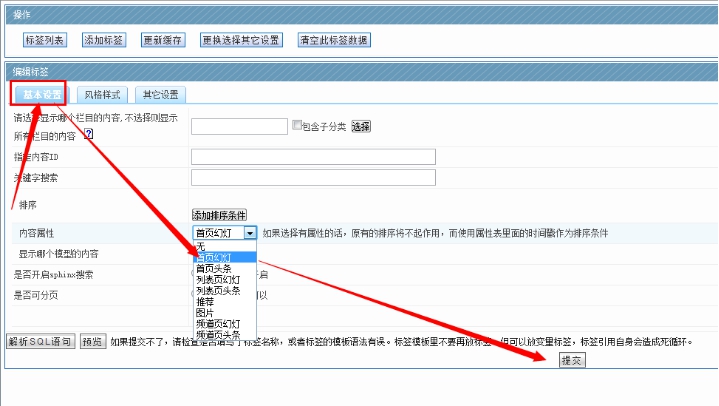Screen dimensions: 719x406
Task: Switch to the 基本设置 tab
Action: [x=42, y=94]
